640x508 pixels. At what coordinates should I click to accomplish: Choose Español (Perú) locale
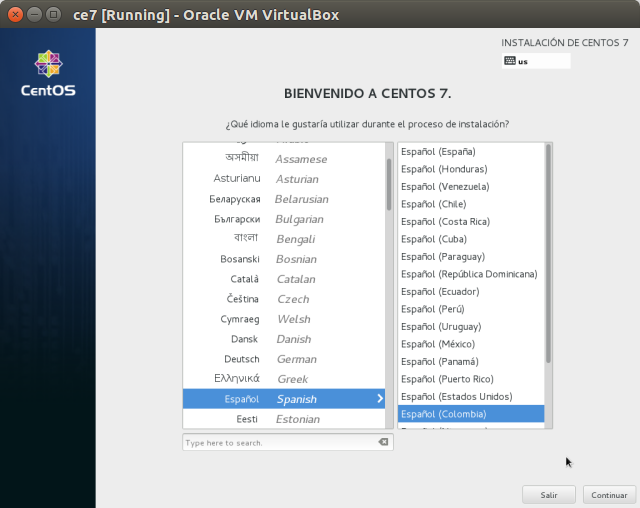tap(471, 309)
